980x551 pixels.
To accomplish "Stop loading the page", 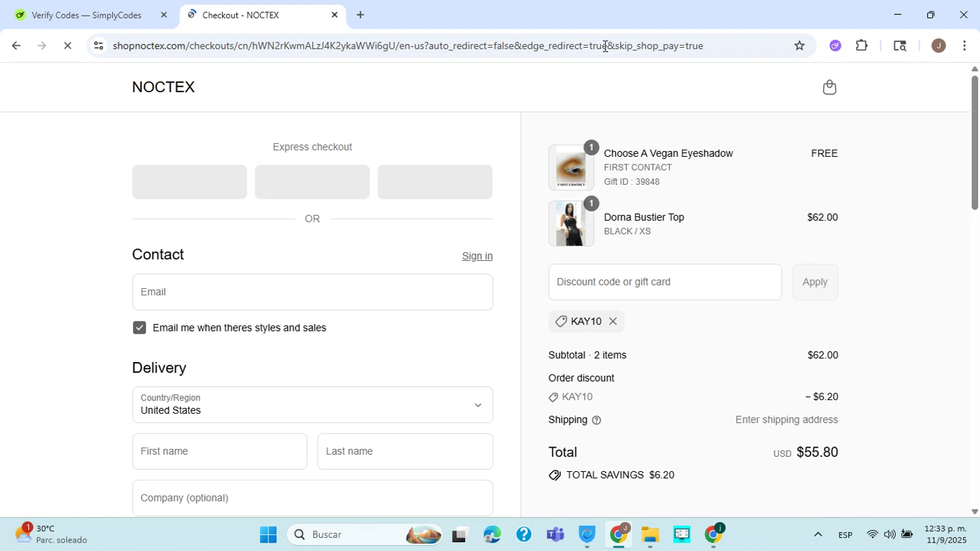I will (67, 46).
